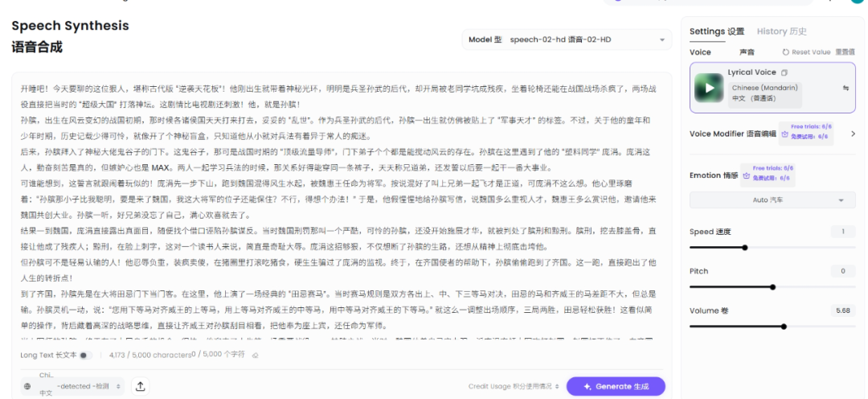Image resolution: width=868 pixels, height=399 pixels.
Task: Click the crown icon beside Emotion
Action: 747,175
